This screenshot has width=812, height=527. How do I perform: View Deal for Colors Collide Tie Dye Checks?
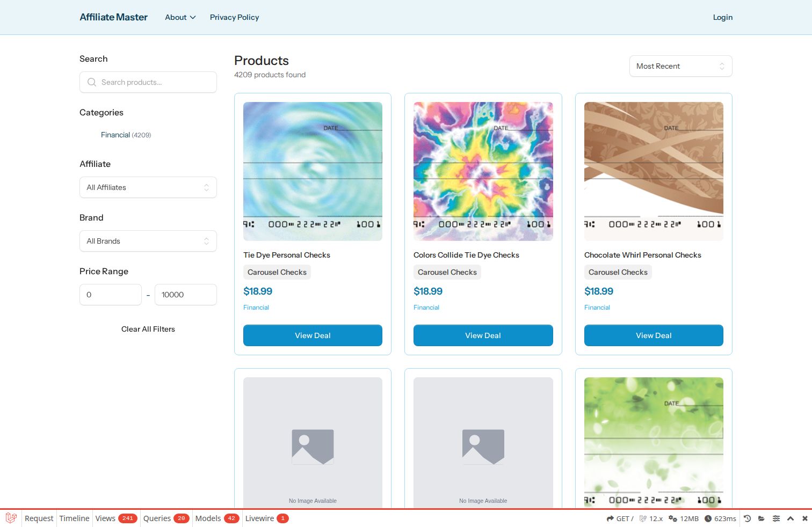coord(483,335)
